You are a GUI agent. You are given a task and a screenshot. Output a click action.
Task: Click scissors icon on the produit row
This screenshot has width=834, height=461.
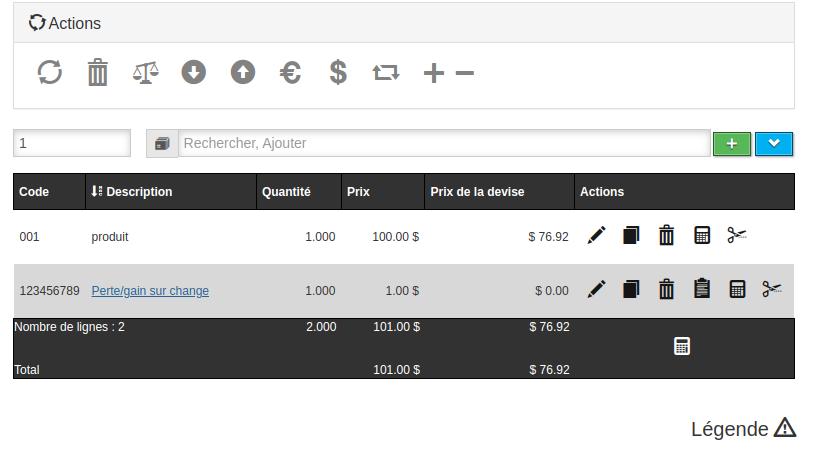click(737, 236)
